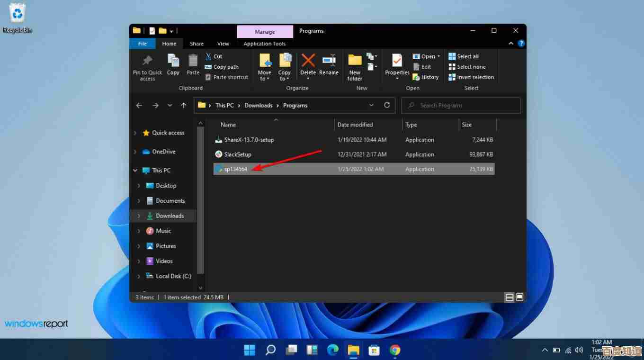The height and width of the screenshot is (360, 644).
Task: Click the Copy icon in the ribbon
Action: (x=173, y=65)
